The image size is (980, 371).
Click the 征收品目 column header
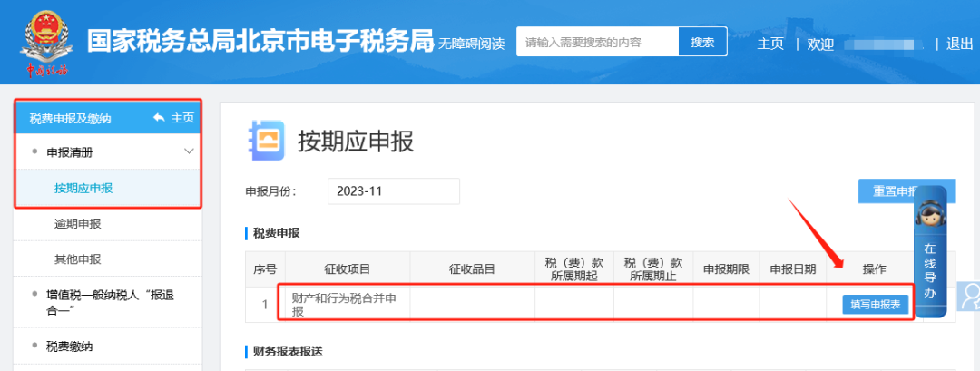coord(473,269)
